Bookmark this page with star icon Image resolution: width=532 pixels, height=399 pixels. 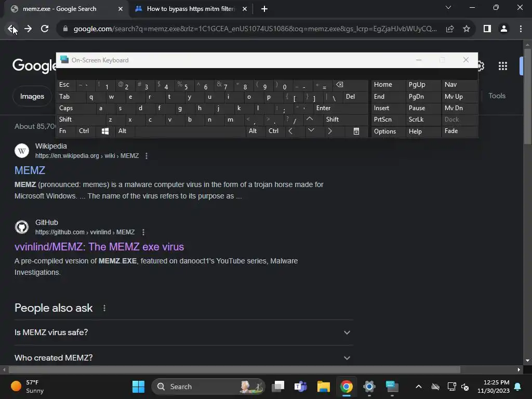click(467, 29)
